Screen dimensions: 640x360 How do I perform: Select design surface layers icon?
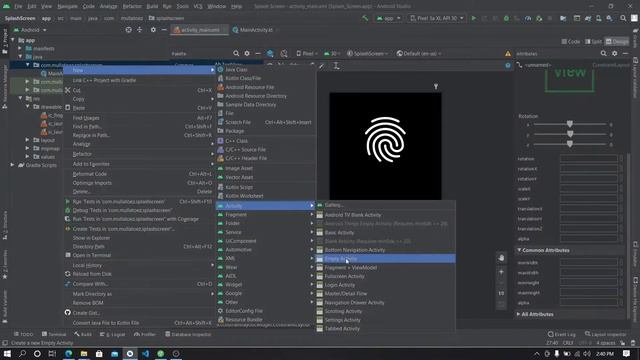click(x=270, y=53)
